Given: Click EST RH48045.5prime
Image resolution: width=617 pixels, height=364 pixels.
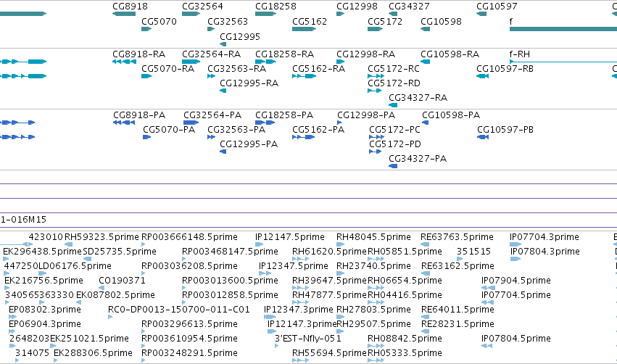Looking at the screenshot, I should pyautogui.click(x=373, y=237).
